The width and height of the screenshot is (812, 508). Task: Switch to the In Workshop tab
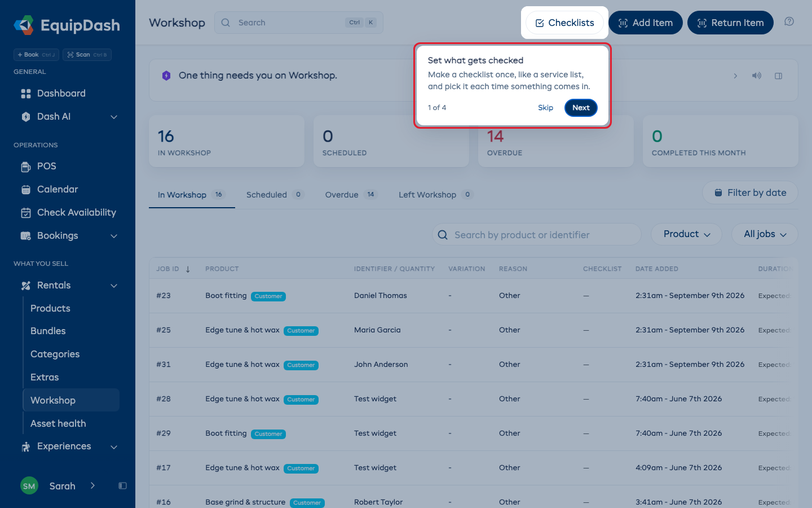(x=192, y=195)
